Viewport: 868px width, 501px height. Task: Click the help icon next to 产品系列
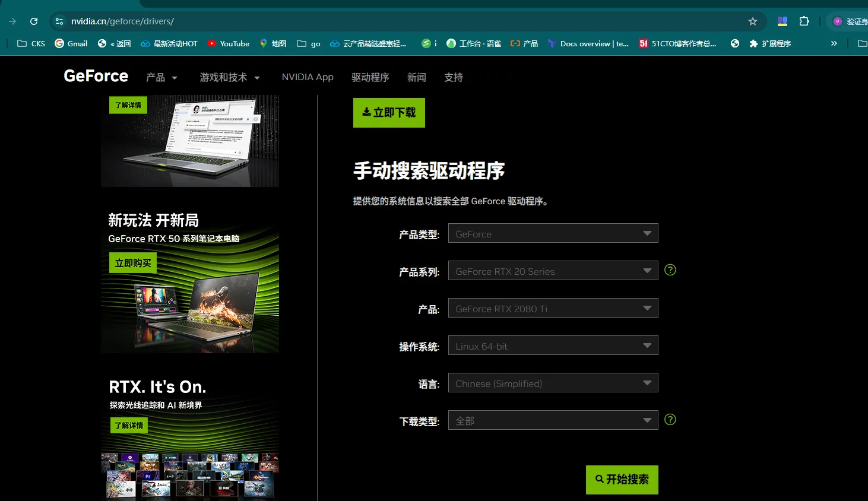pos(670,270)
